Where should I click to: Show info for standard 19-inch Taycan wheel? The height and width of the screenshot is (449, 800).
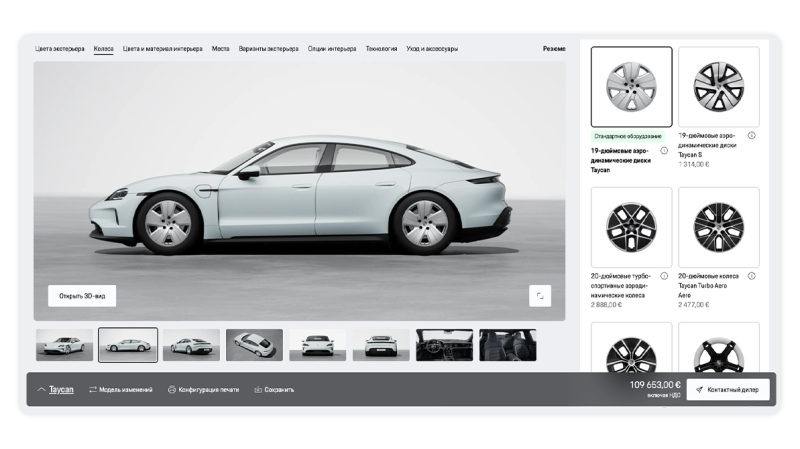pyautogui.click(x=664, y=151)
